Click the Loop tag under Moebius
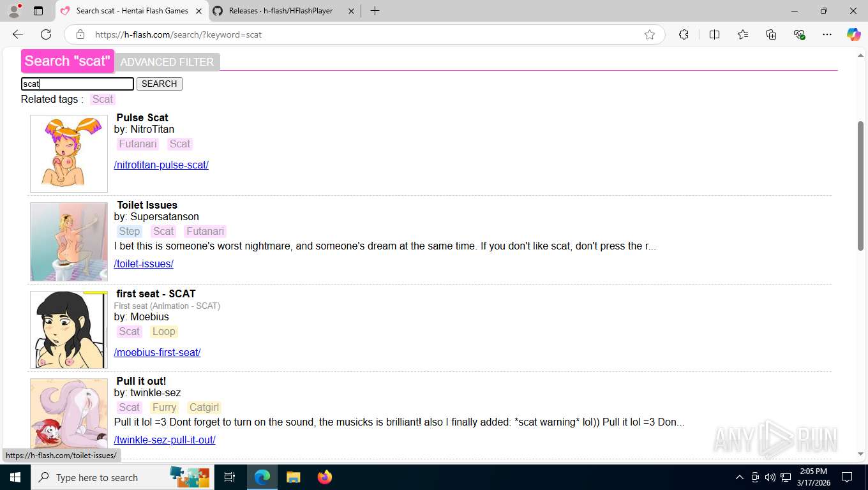868x490 pixels. point(164,332)
